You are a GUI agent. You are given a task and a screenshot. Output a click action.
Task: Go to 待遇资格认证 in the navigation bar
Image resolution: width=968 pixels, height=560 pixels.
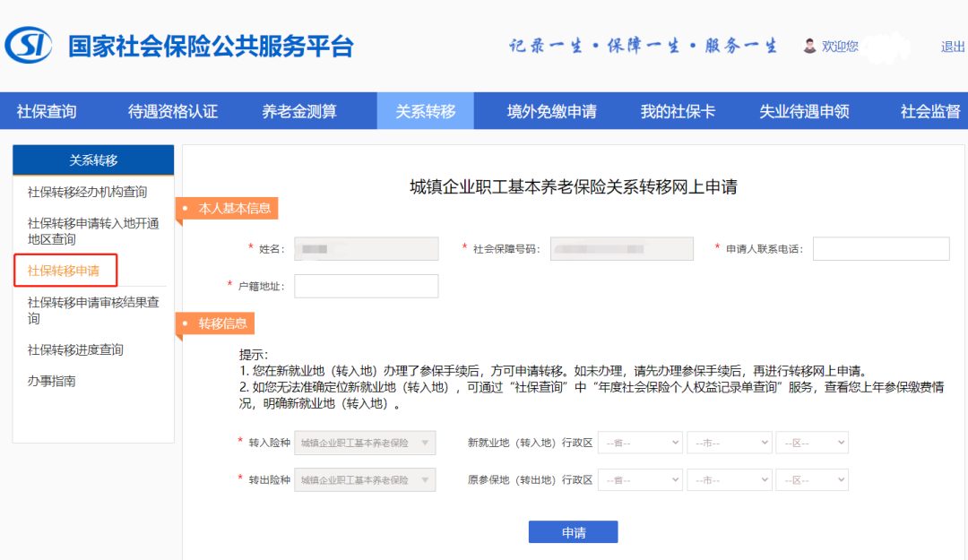pos(173,111)
